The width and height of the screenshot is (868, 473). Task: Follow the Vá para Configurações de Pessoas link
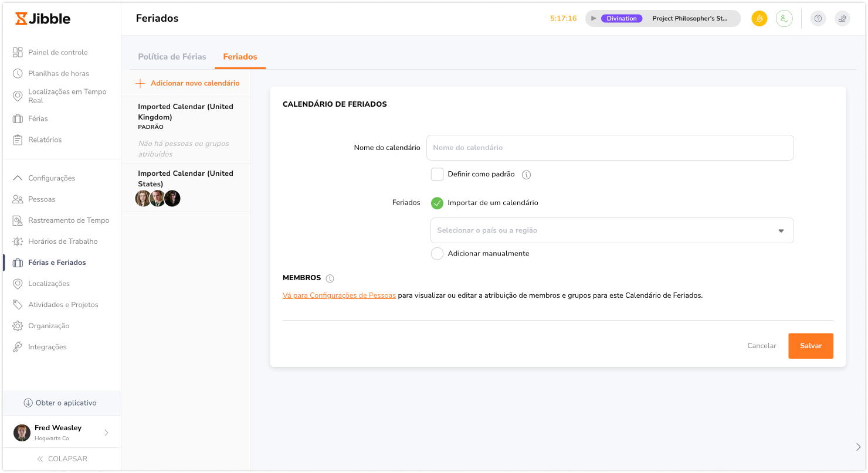point(339,295)
